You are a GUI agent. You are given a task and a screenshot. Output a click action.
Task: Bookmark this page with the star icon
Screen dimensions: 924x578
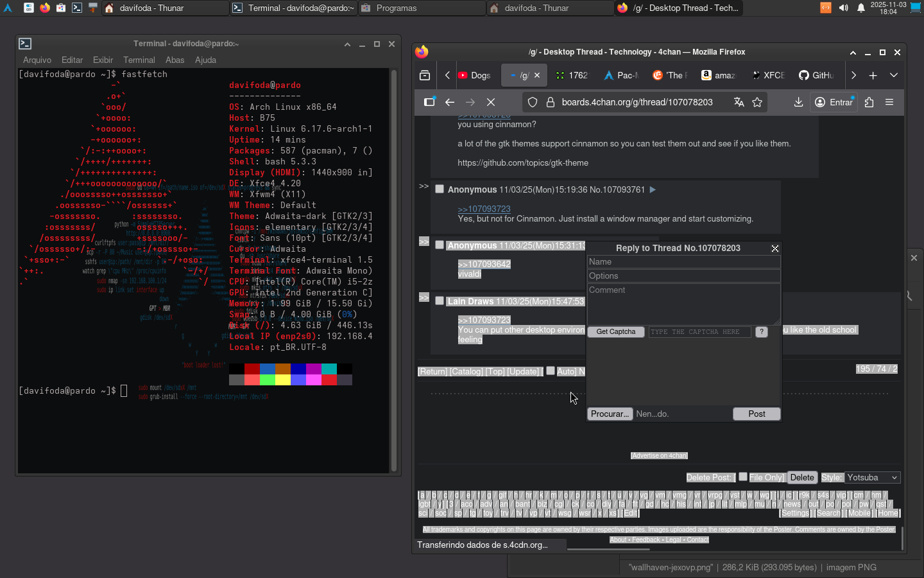[757, 102]
